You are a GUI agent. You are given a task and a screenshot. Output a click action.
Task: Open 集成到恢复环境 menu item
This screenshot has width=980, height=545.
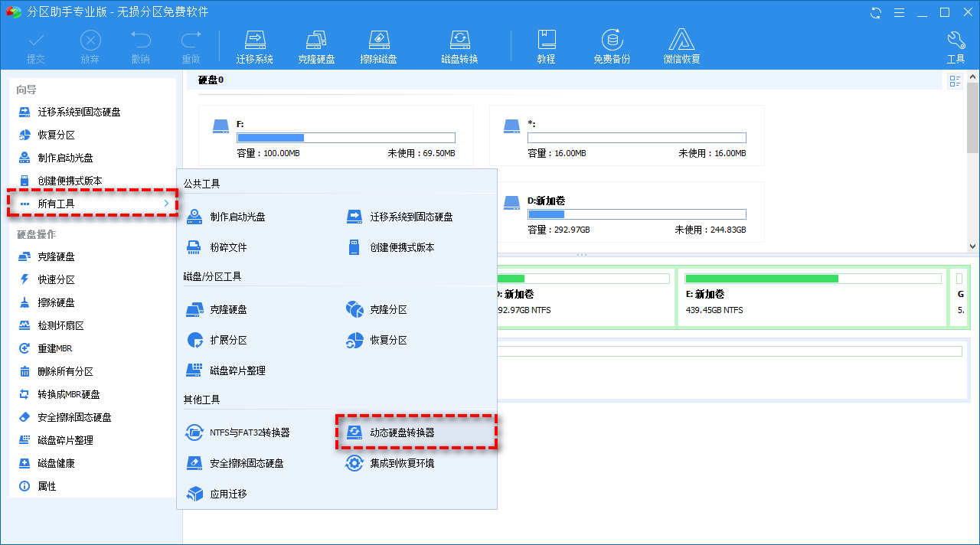[x=402, y=463]
